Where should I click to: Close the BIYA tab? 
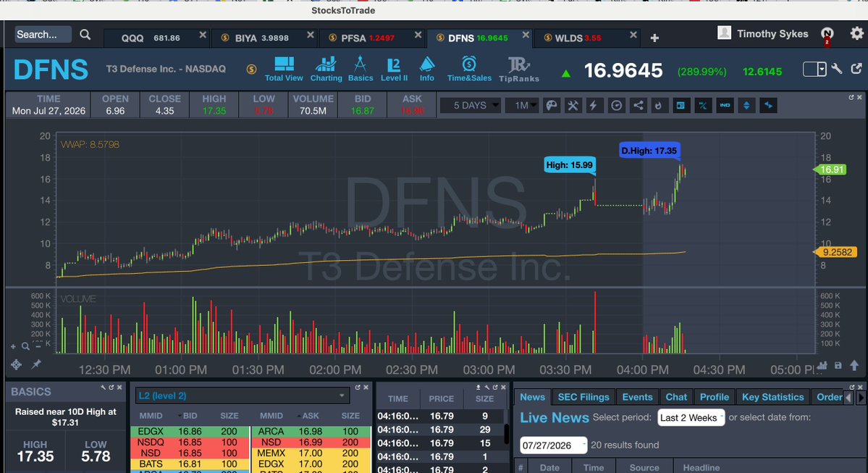tap(310, 35)
